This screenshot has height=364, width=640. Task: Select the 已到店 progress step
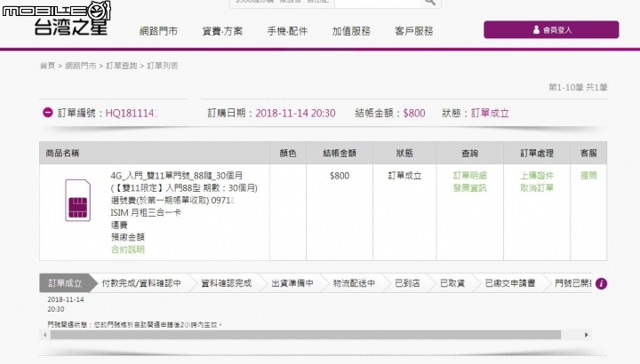407,283
